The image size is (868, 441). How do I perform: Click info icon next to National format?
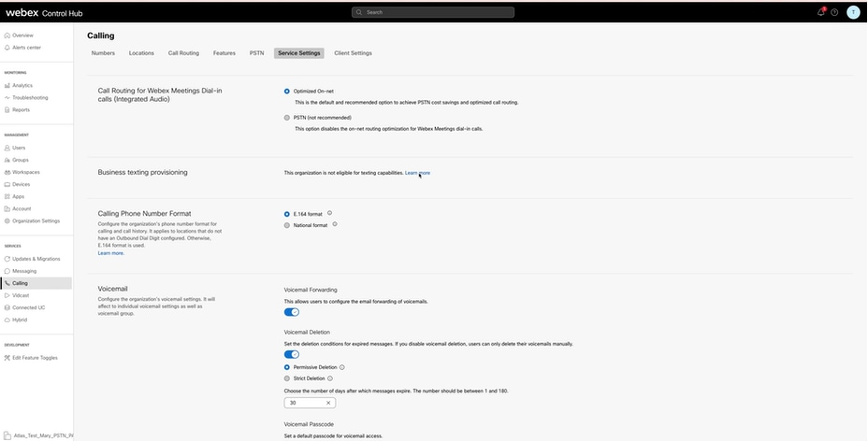(x=334, y=224)
